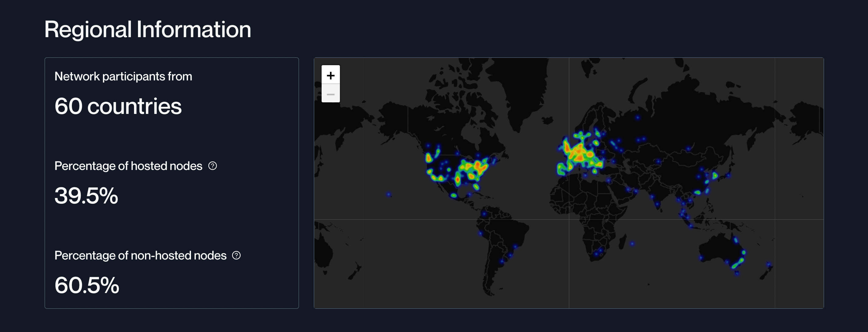Click the 60.5% non-hosted value
The image size is (868, 332).
point(87,285)
